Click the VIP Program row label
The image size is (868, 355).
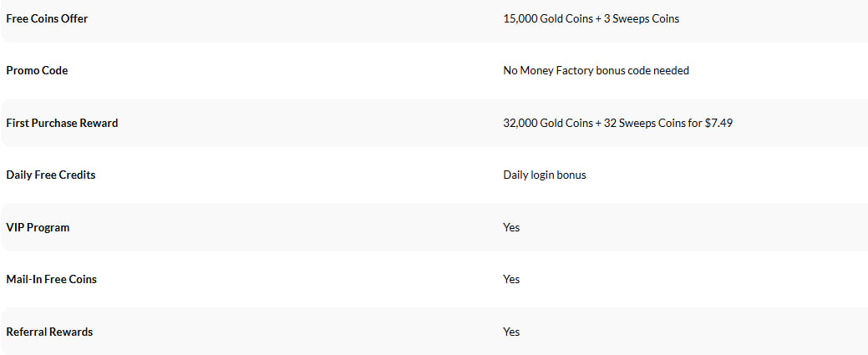(x=38, y=228)
